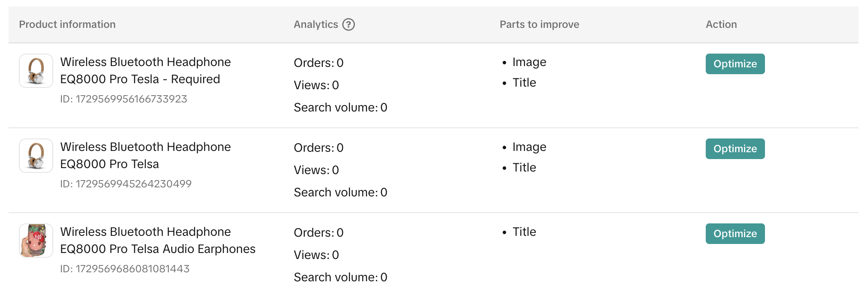Click the Action column header
The height and width of the screenshot is (295, 868).
pyautogui.click(x=721, y=24)
